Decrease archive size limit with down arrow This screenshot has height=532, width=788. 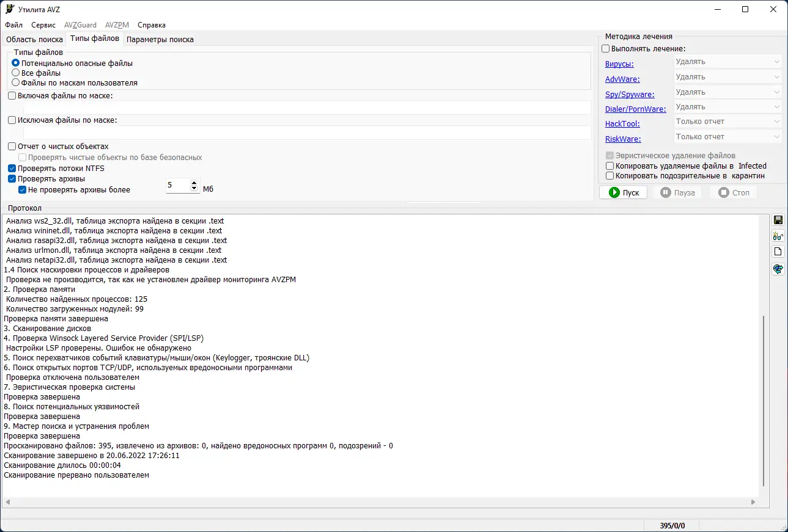[x=194, y=189]
